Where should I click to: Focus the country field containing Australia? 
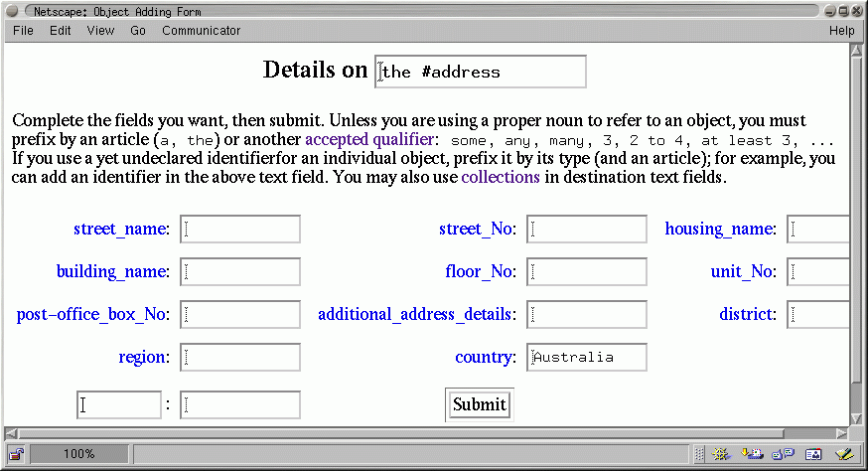(x=587, y=358)
